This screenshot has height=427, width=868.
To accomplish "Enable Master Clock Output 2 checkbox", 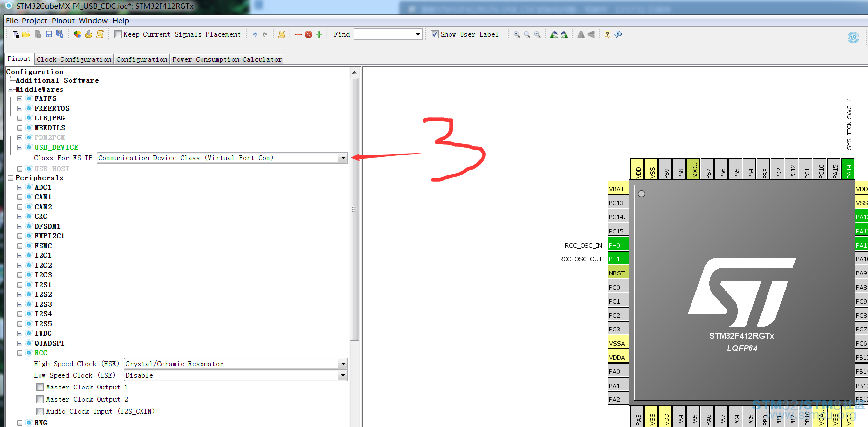I will [40, 399].
